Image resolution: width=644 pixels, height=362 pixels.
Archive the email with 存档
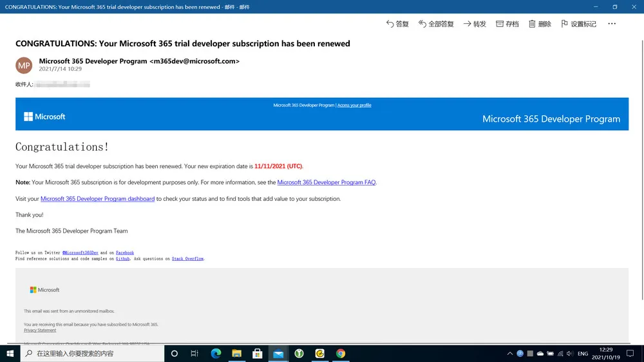tap(507, 24)
